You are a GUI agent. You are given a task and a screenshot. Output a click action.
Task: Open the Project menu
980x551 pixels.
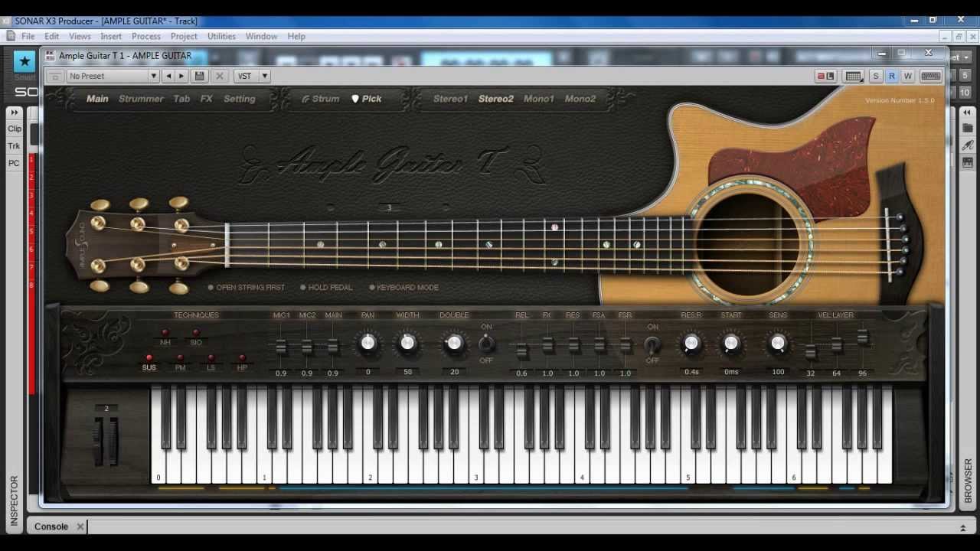pyautogui.click(x=184, y=36)
